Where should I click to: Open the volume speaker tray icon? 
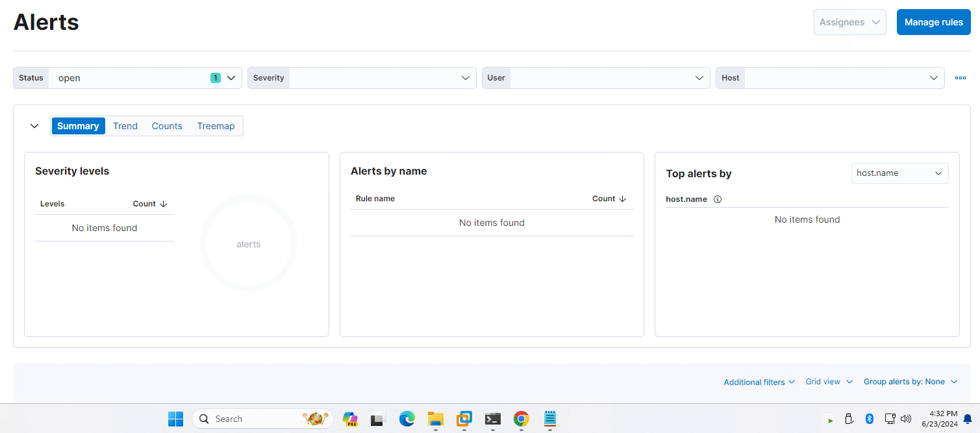(906, 419)
